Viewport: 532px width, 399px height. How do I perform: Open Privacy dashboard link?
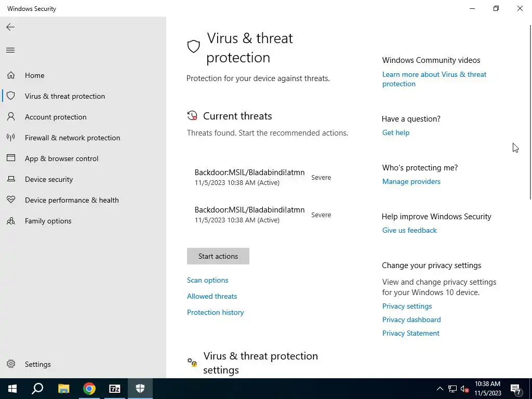coord(411,320)
